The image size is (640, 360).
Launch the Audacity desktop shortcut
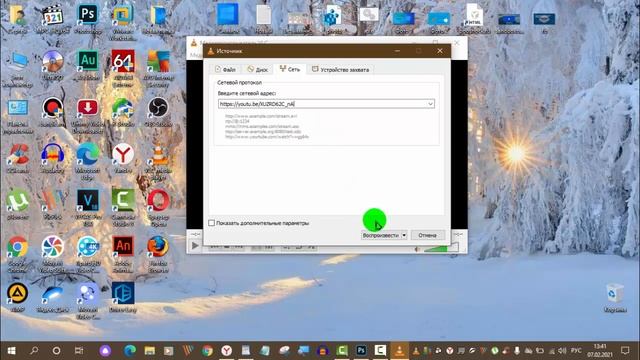53,158
